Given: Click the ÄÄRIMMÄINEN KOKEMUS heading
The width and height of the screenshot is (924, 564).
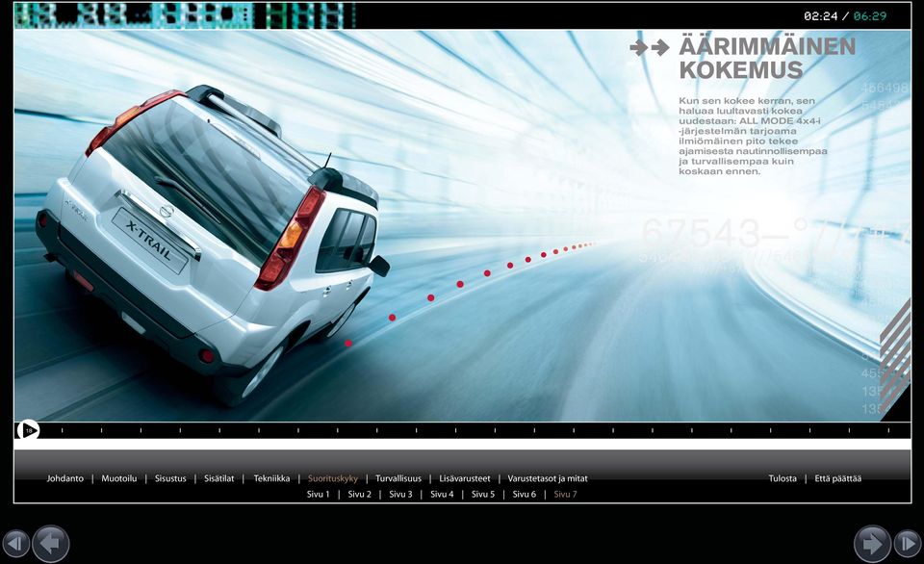Looking at the screenshot, I should (x=767, y=58).
